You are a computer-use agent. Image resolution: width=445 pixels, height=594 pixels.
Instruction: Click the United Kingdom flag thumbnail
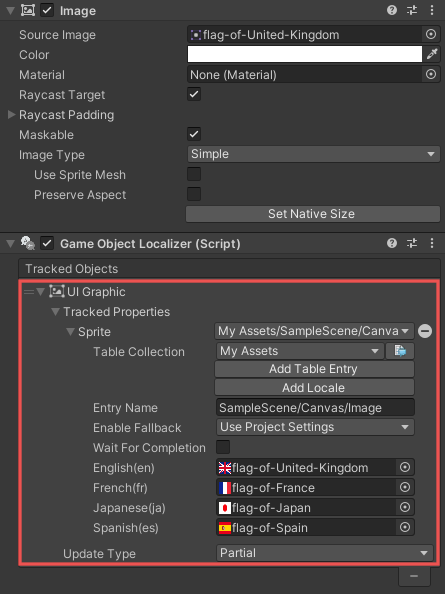click(x=225, y=468)
